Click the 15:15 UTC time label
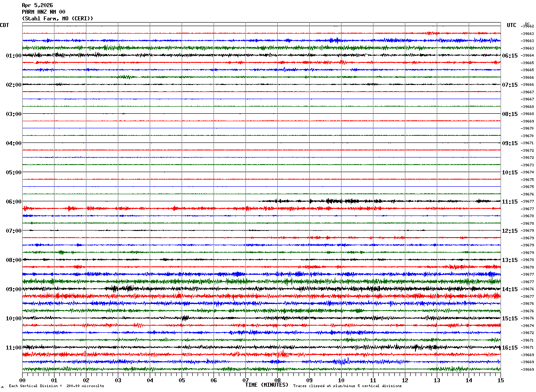This screenshot has width=536, height=392. [510, 319]
